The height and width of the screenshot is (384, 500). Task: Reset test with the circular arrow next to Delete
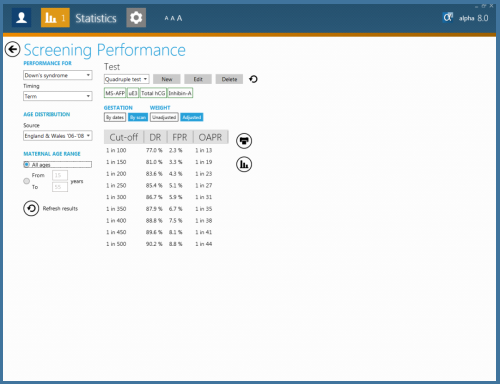pyautogui.click(x=253, y=79)
